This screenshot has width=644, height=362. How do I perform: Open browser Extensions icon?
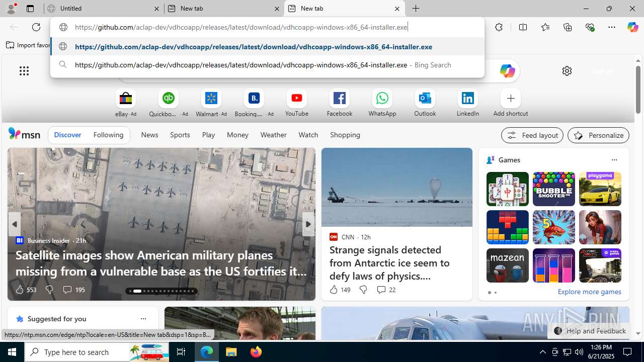[x=499, y=27]
